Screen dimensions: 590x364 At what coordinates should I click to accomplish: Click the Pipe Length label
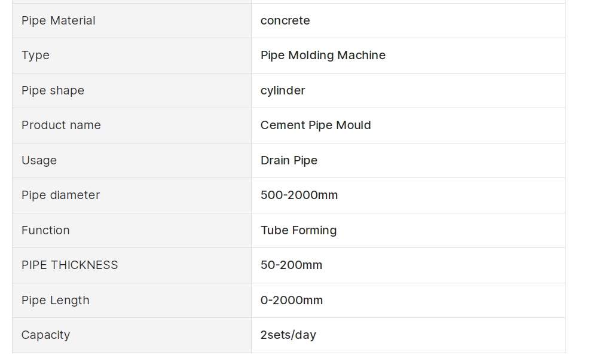click(56, 301)
